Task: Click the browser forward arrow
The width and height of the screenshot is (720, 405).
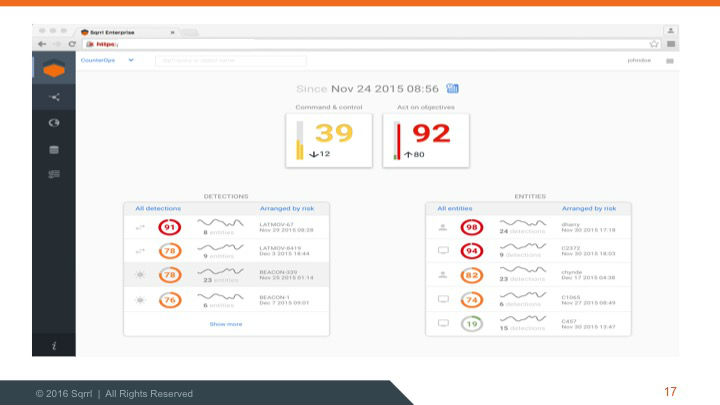Action: tap(57, 44)
